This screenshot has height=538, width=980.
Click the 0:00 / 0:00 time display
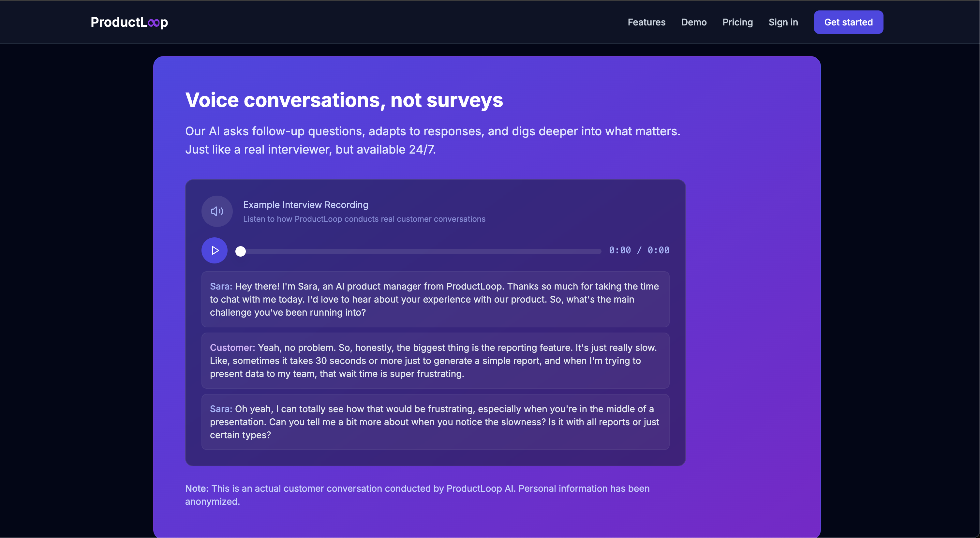(639, 250)
